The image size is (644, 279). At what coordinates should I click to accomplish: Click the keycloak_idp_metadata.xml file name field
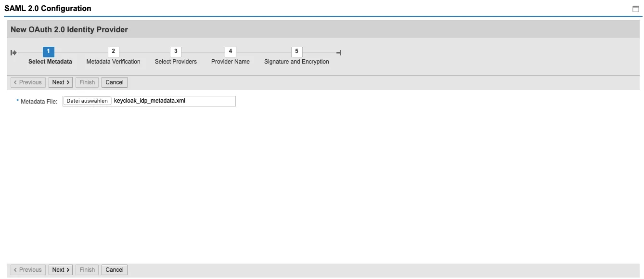tap(173, 101)
